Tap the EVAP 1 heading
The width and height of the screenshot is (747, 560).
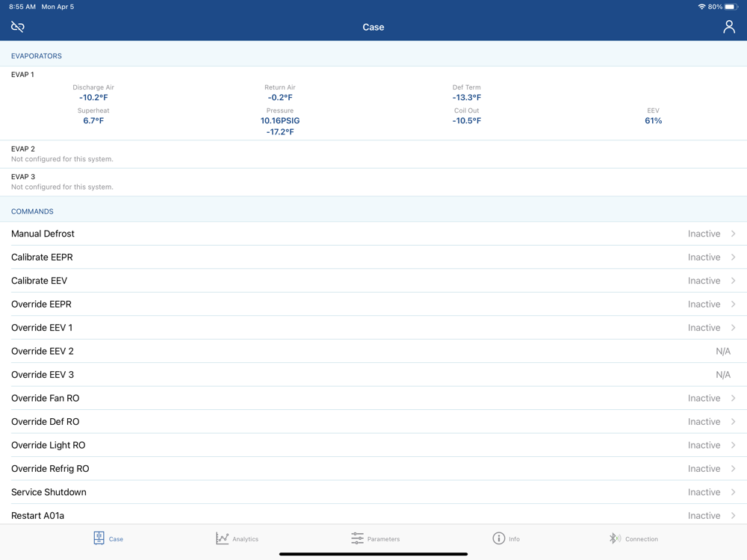22,75
